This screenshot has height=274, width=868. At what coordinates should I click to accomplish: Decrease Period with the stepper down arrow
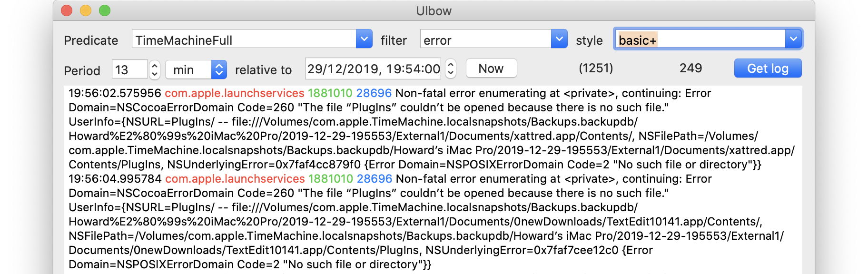pyautogui.click(x=155, y=74)
